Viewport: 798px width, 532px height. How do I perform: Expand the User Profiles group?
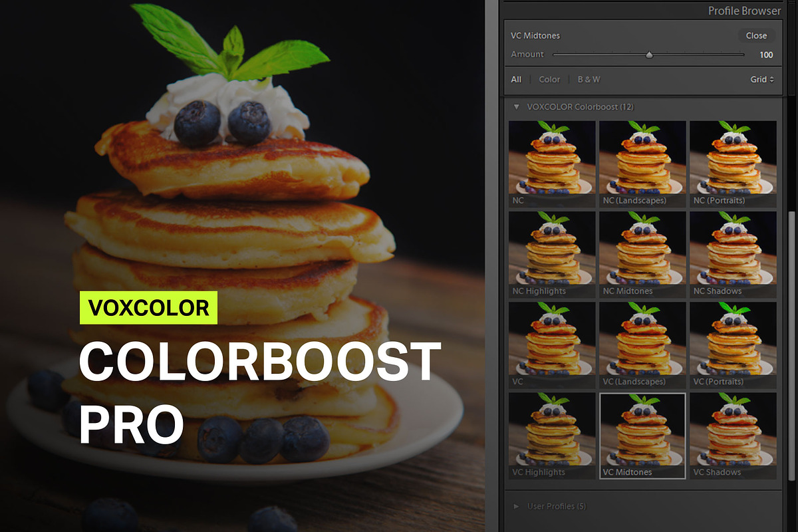pos(516,506)
